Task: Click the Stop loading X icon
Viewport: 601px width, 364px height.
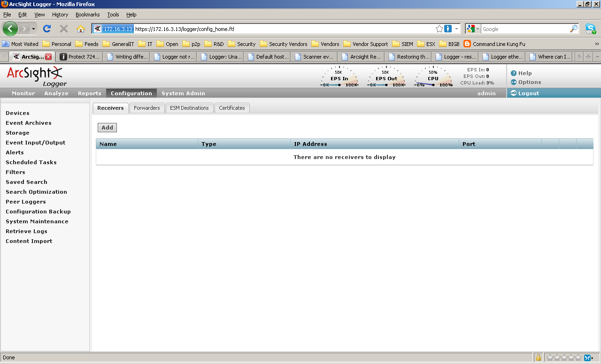Action: (x=64, y=29)
